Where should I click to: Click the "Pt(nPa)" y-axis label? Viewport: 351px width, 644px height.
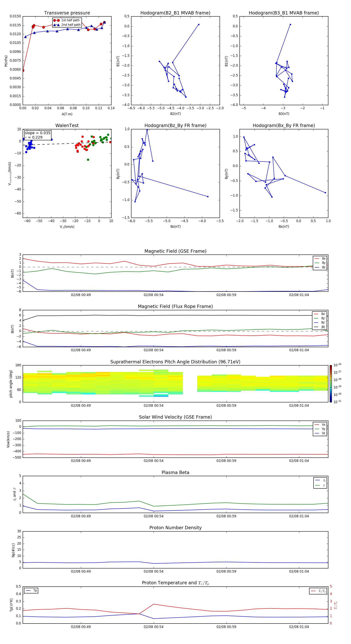(x=6, y=61)
